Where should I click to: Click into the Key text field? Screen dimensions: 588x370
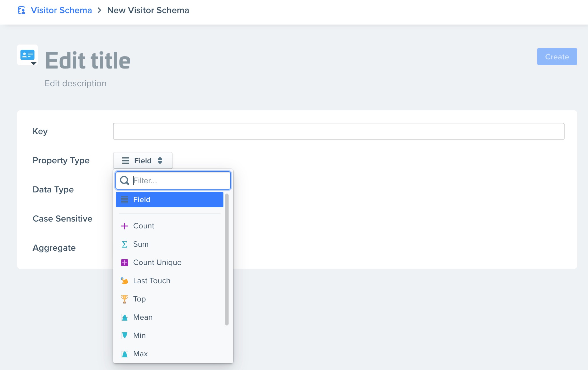point(338,131)
